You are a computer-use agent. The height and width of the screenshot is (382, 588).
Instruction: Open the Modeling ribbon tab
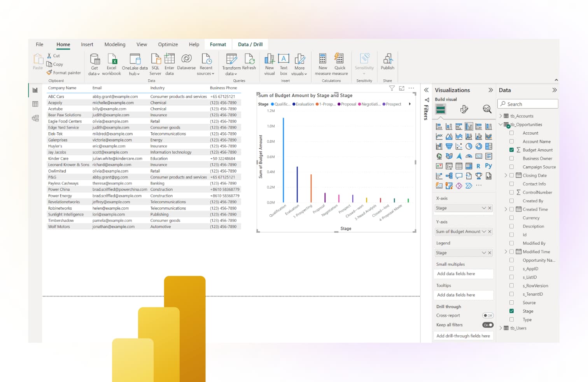coord(115,44)
